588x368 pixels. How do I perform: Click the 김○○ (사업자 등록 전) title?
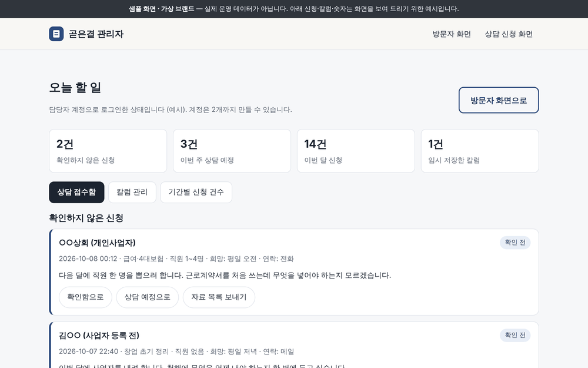pos(99,336)
